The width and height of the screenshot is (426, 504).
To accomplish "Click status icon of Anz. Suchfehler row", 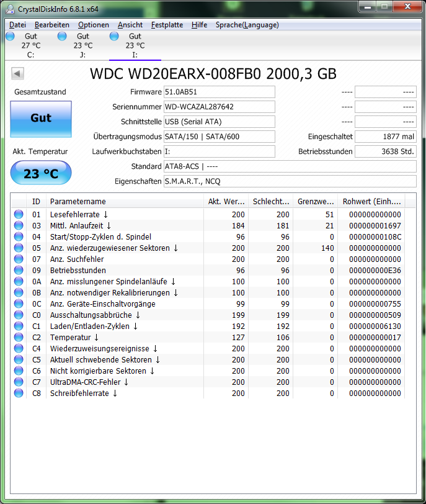I will [x=19, y=259].
